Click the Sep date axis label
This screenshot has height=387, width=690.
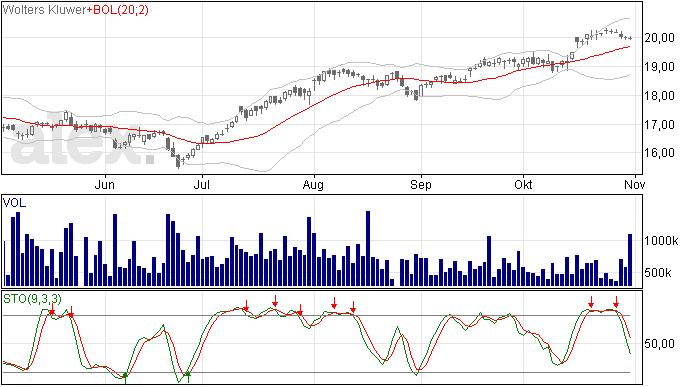click(421, 185)
